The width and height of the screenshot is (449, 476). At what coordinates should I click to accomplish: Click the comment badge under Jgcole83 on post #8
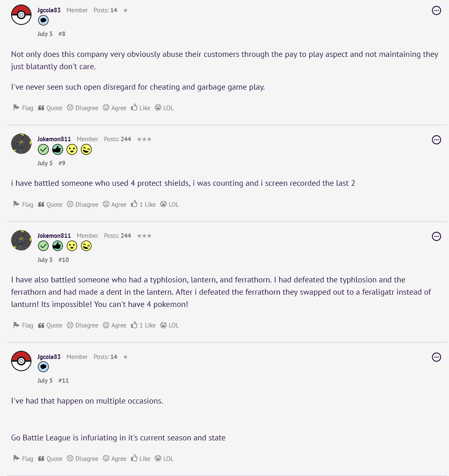click(43, 20)
